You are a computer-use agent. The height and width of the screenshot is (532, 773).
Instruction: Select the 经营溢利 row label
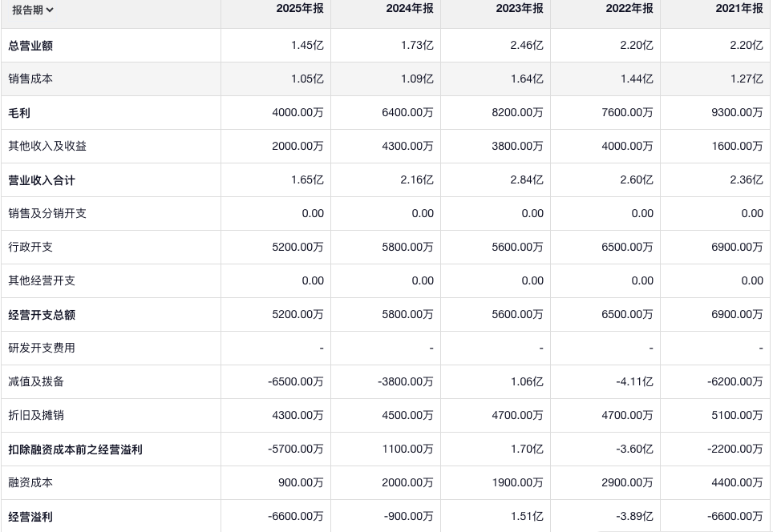click(30, 517)
